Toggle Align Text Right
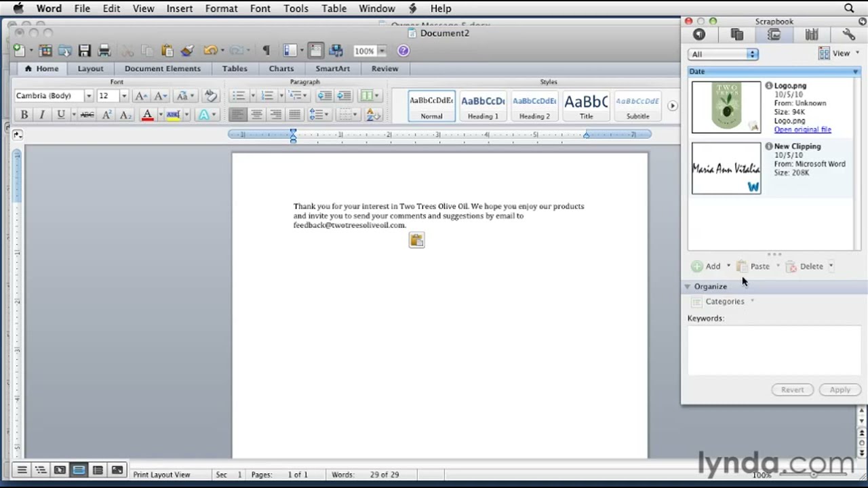868x488 pixels. [275, 115]
